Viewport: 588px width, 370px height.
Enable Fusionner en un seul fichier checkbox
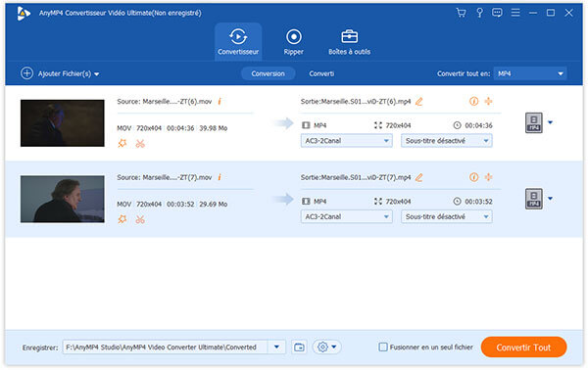pos(382,347)
